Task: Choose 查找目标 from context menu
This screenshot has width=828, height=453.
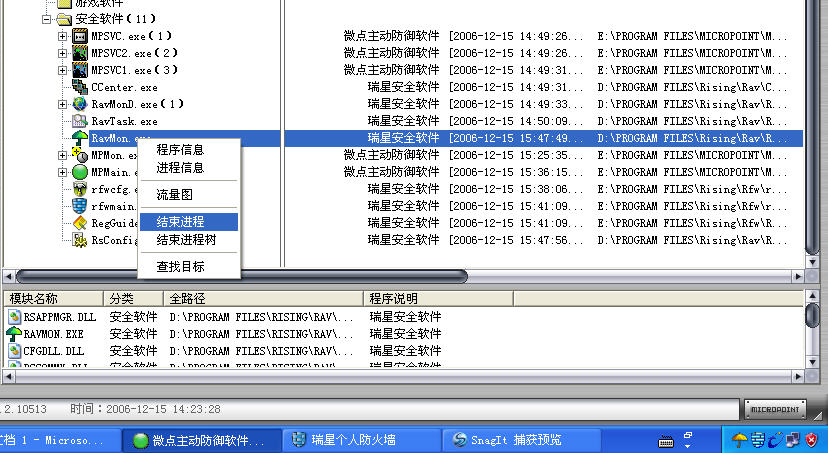Action: (189, 267)
